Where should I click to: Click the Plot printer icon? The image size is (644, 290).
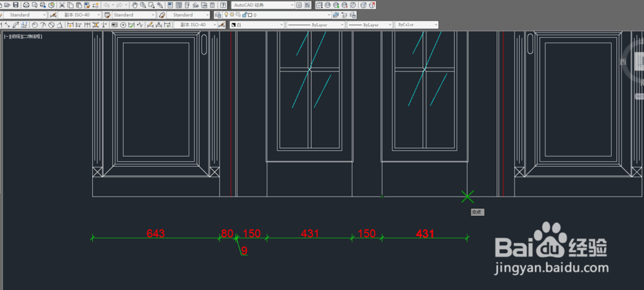click(26, 5)
